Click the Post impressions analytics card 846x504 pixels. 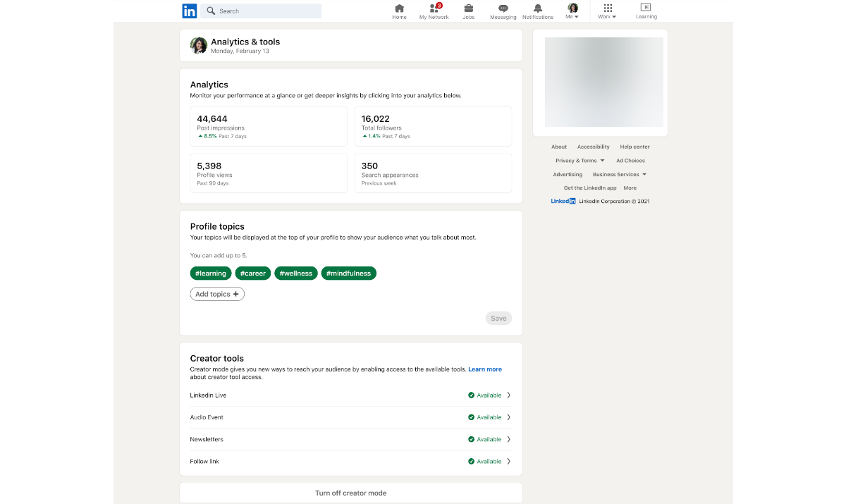(x=268, y=125)
